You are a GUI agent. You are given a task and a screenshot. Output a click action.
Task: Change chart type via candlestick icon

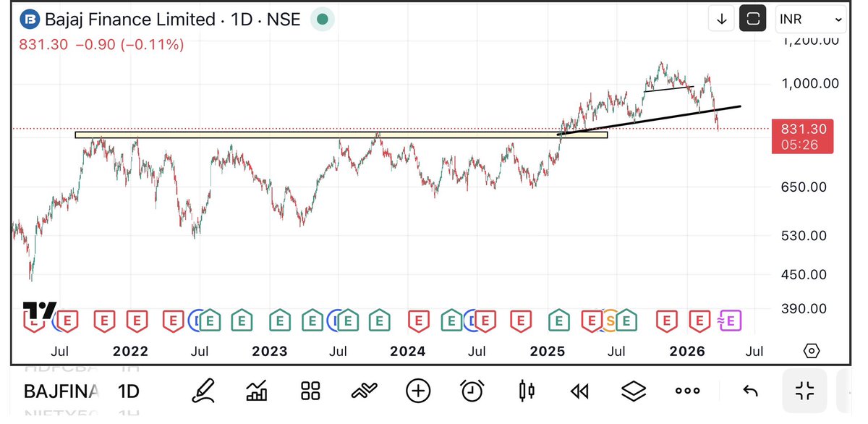(526, 391)
